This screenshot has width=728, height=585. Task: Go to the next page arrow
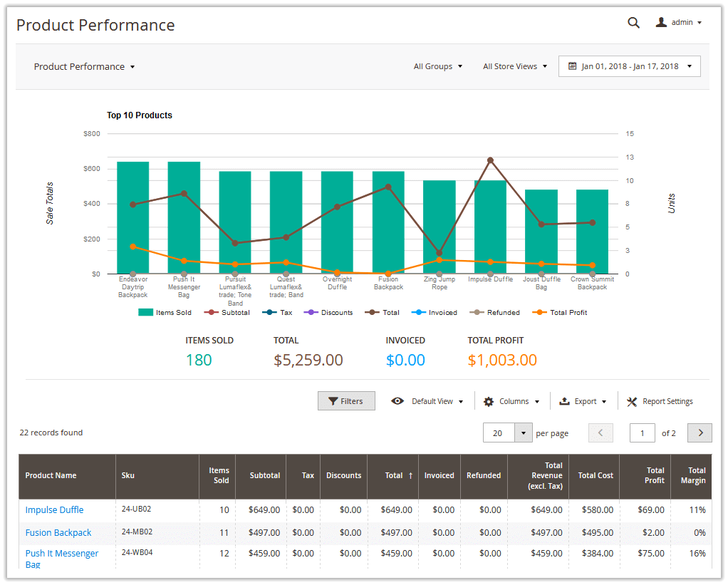click(700, 433)
